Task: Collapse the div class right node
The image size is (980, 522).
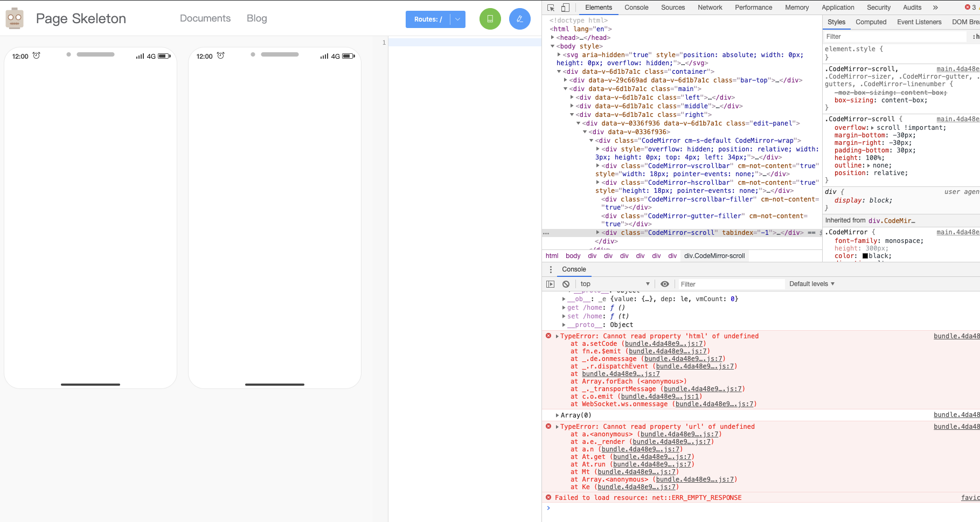Action: pyautogui.click(x=572, y=115)
